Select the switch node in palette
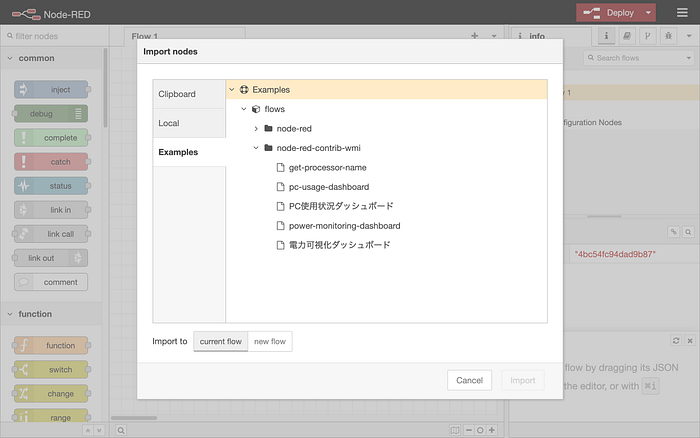 (x=51, y=369)
